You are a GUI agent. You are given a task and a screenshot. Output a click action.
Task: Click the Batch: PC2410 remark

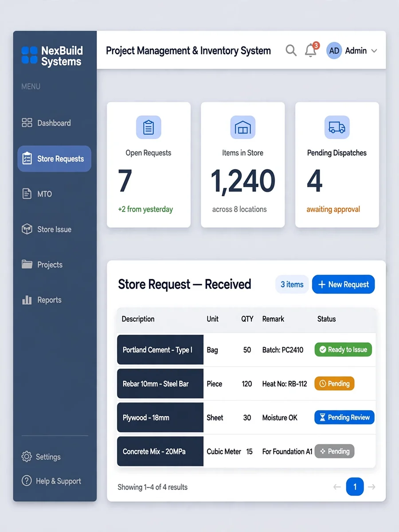[x=282, y=350]
